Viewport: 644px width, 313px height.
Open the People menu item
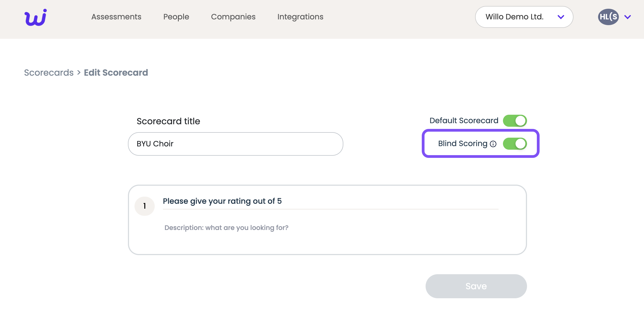pos(176,17)
